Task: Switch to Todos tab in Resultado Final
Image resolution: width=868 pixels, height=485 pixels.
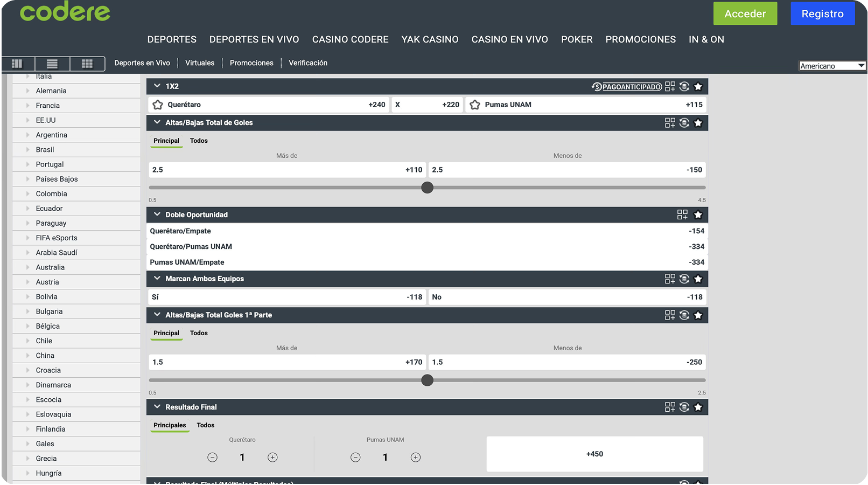Action: (x=206, y=425)
